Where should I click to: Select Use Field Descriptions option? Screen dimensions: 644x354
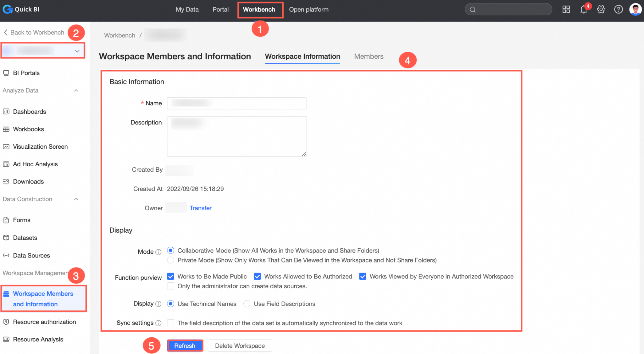[x=247, y=304]
